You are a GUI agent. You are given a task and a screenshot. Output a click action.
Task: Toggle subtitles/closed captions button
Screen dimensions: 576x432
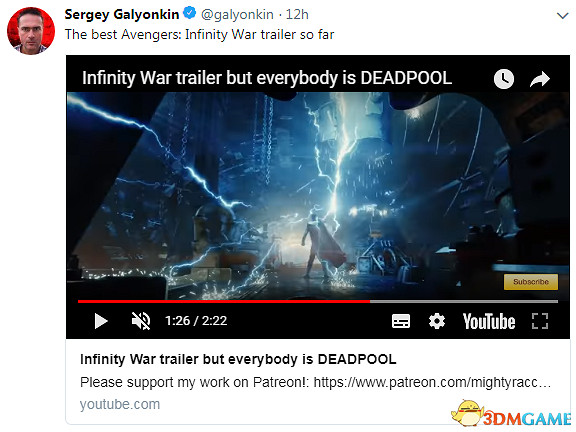click(401, 321)
